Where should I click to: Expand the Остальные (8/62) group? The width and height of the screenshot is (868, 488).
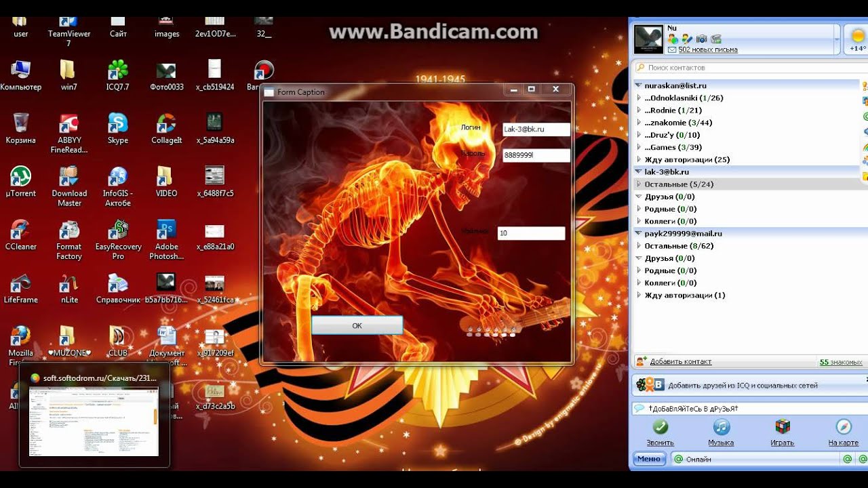pos(639,246)
